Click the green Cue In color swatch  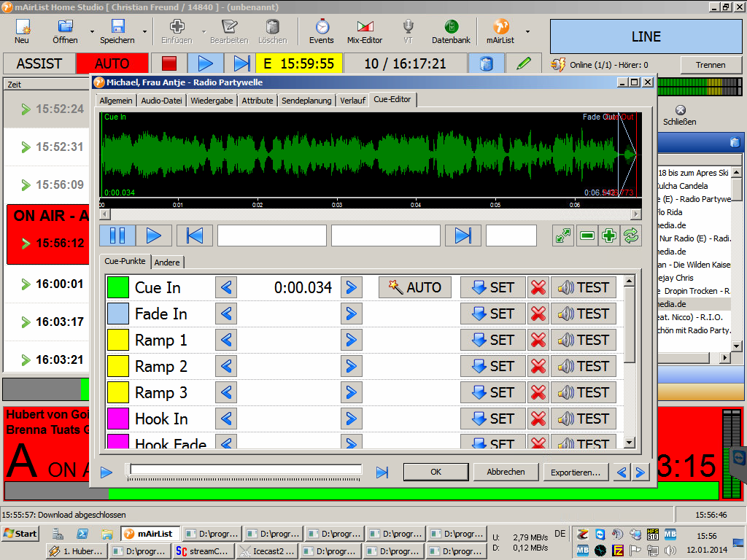coord(117,287)
